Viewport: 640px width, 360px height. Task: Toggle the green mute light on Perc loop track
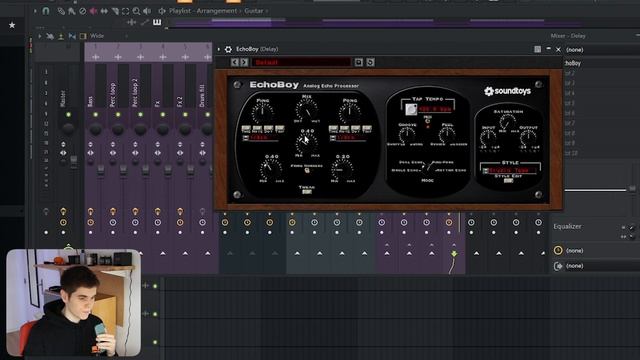click(x=118, y=115)
